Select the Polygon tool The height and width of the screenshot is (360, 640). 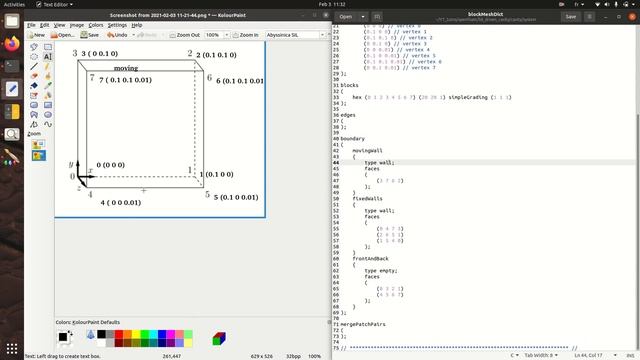click(x=34, y=115)
